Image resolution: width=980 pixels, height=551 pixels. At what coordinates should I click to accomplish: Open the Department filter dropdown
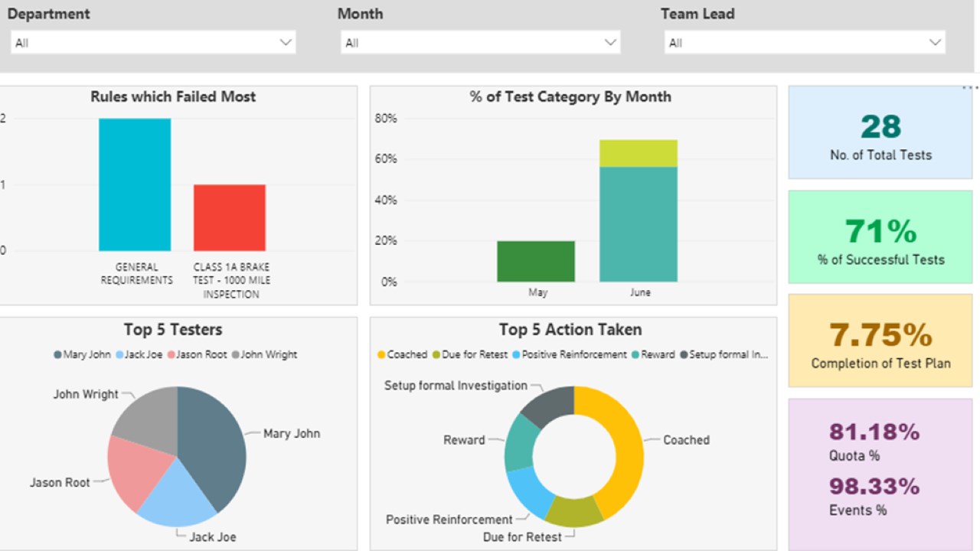[153, 43]
